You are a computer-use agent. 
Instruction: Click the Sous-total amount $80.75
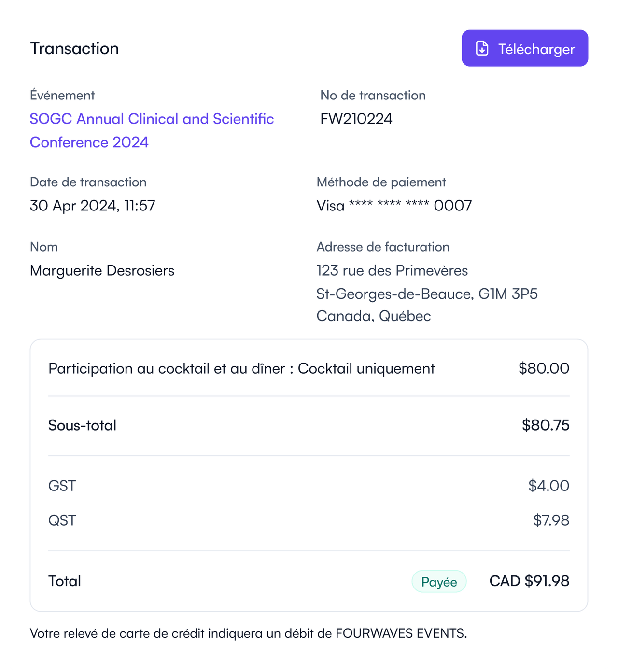pyautogui.click(x=546, y=425)
